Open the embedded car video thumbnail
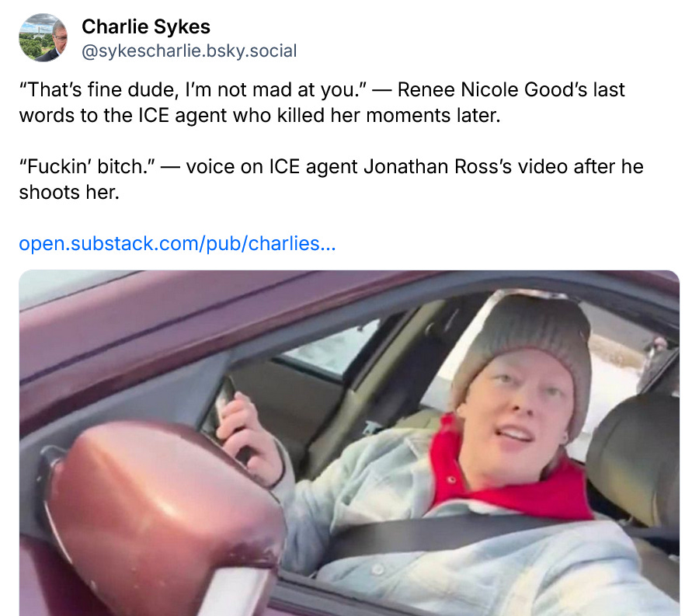Image resolution: width=692 pixels, height=616 pixels. [349, 443]
